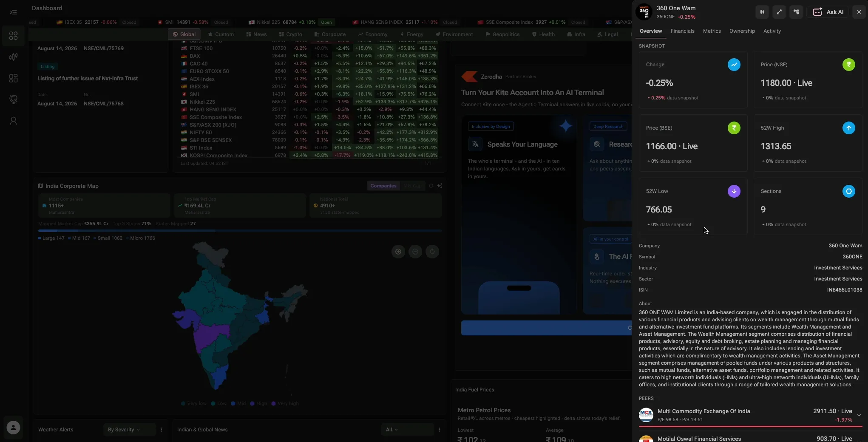868x442 pixels.
Task: Switch to the Financials tab
Action: click(x=682, y=31)
